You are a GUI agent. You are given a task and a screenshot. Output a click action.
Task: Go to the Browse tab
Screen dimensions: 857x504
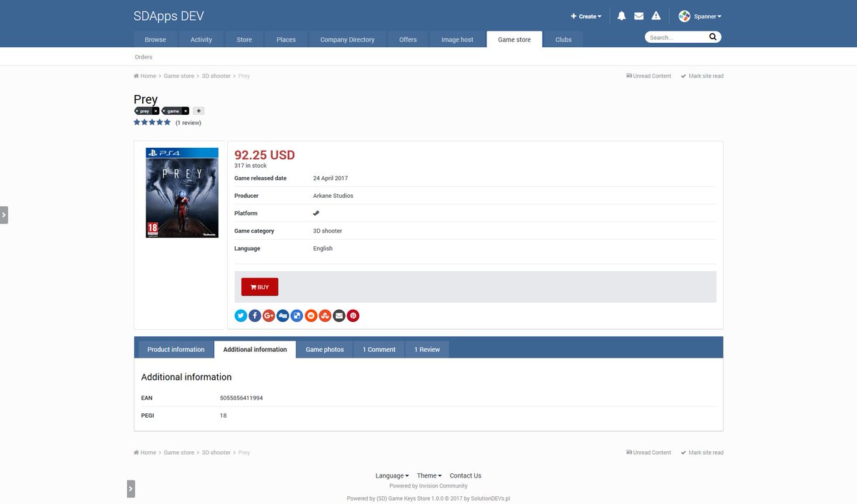[x=155, y=39]
